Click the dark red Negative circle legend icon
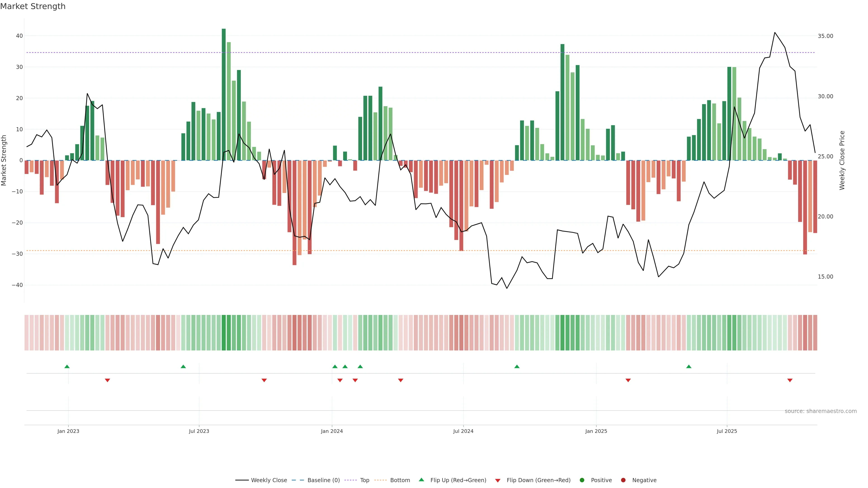 click(x=623, y=480)
